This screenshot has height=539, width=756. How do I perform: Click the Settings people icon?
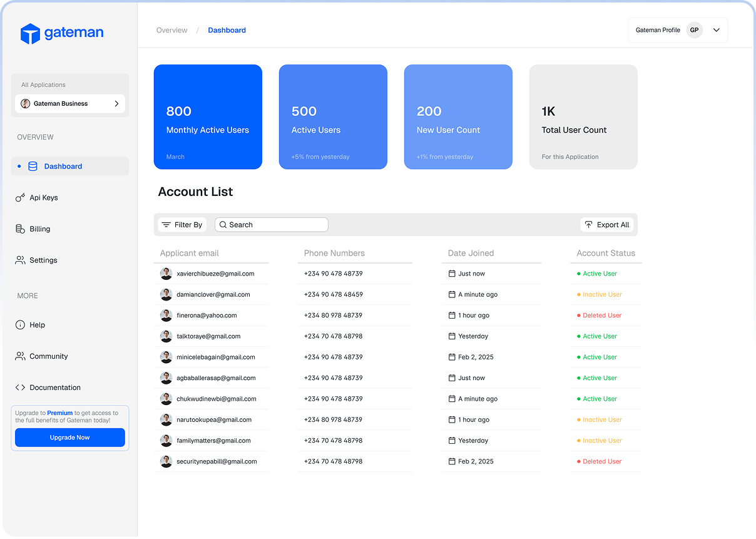pos(20,260)
